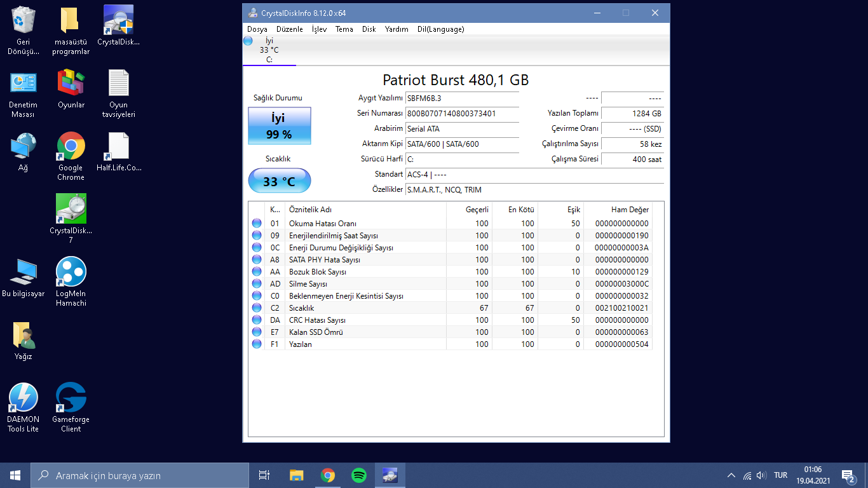
Task: Click the status orb for Okuma Hatası Oranı
Action: 257,224
